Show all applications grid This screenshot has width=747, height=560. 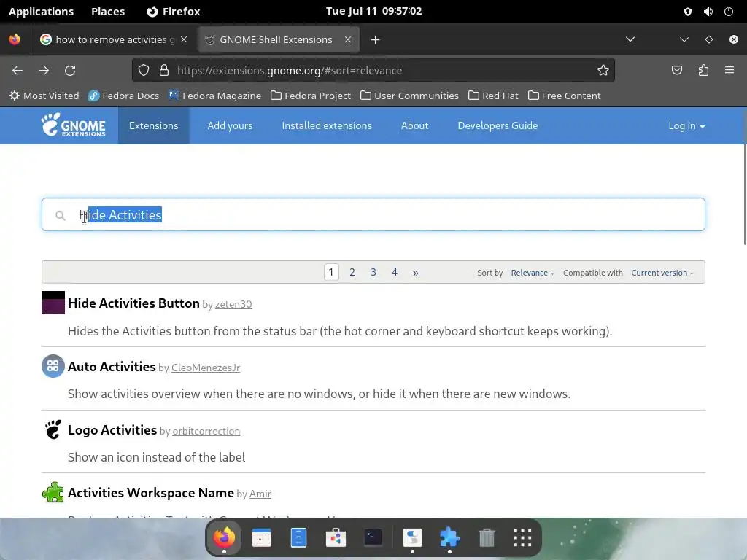[522, 537]
